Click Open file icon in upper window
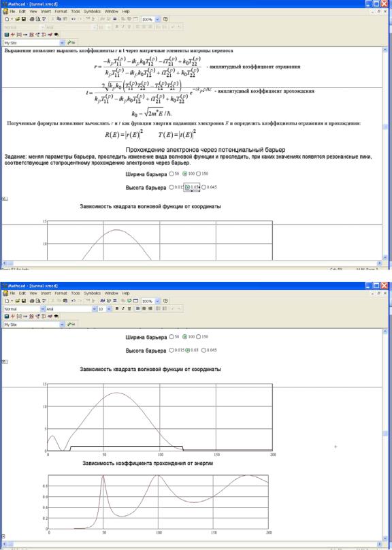392x550 pixels. coord(17,19)
